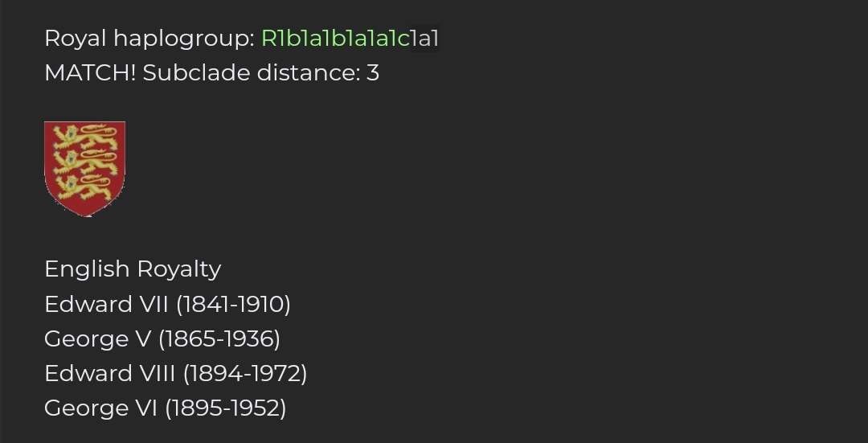This screenshot has height=443, width=868.
Task: Click the Royal haplogroup label
Action: pyautogui.click(x=149, y=38)
